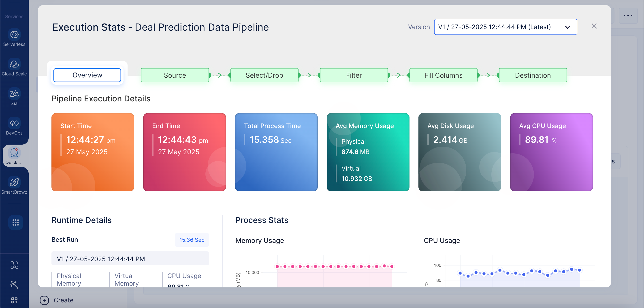Click the Avg CPU Usage card
The width and height of the screenshot is (644, 308).
click(552, 152)
